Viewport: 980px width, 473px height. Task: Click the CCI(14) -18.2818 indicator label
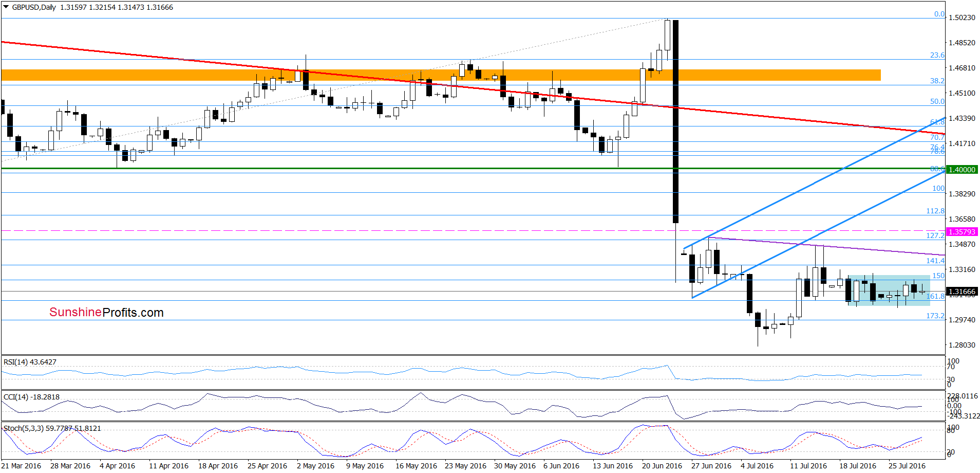click(31, 397)
